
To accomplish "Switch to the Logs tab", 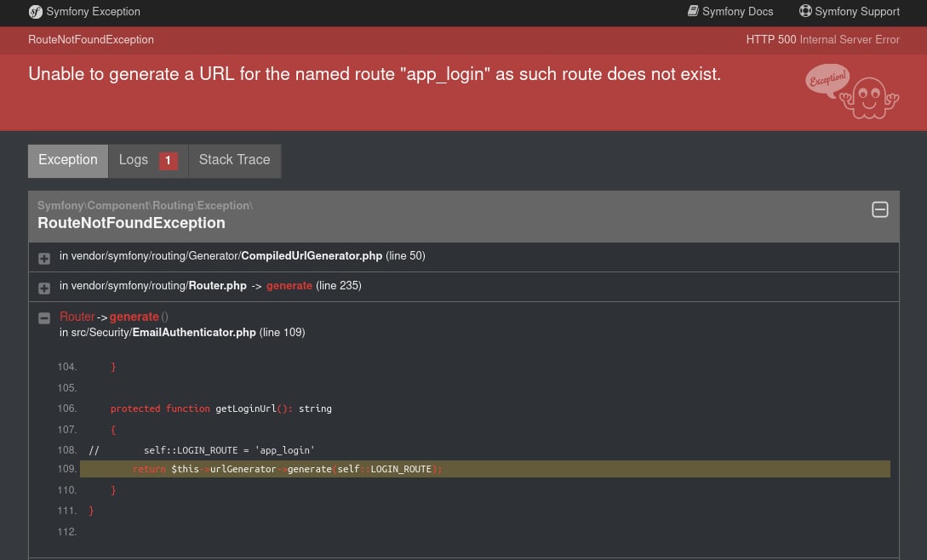I will [148, 160].
